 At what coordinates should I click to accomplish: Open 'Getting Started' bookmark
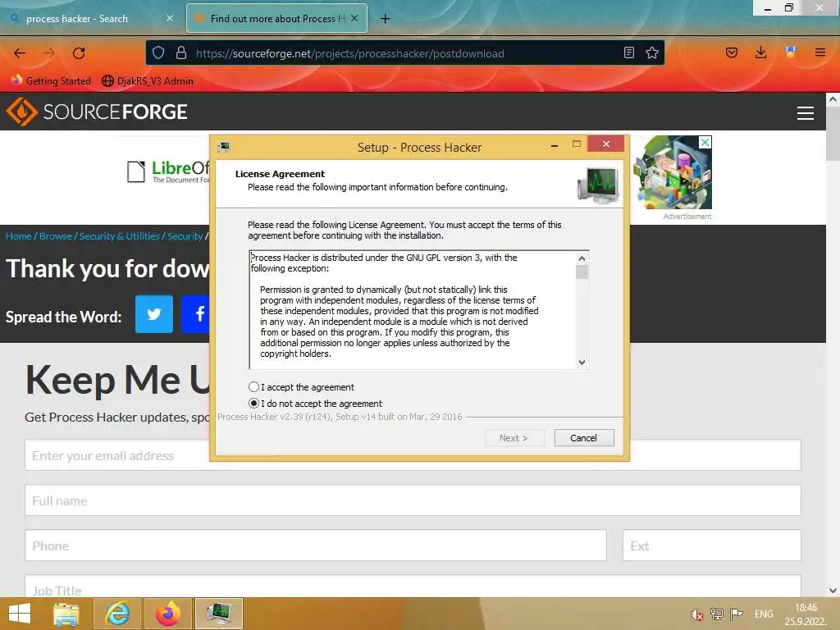52,81
